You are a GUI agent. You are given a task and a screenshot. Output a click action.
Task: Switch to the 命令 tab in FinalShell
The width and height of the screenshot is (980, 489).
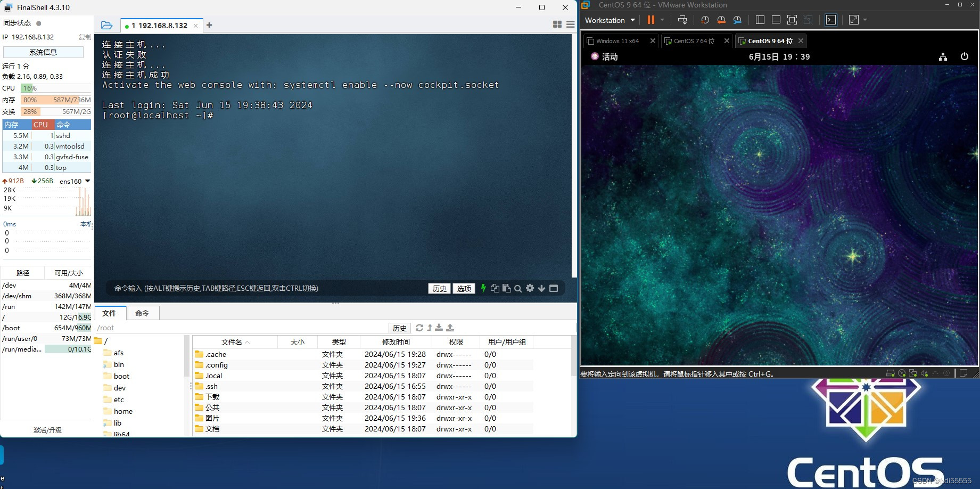coord(142,313)
